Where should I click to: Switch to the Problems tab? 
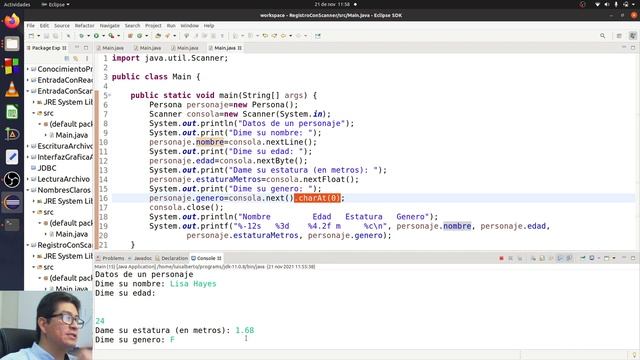[x=110, y=258]
